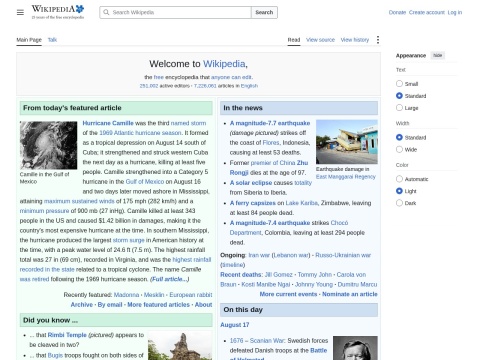
Task: Open the ferry capsizes news link
Action: click(x=253, y=203)
